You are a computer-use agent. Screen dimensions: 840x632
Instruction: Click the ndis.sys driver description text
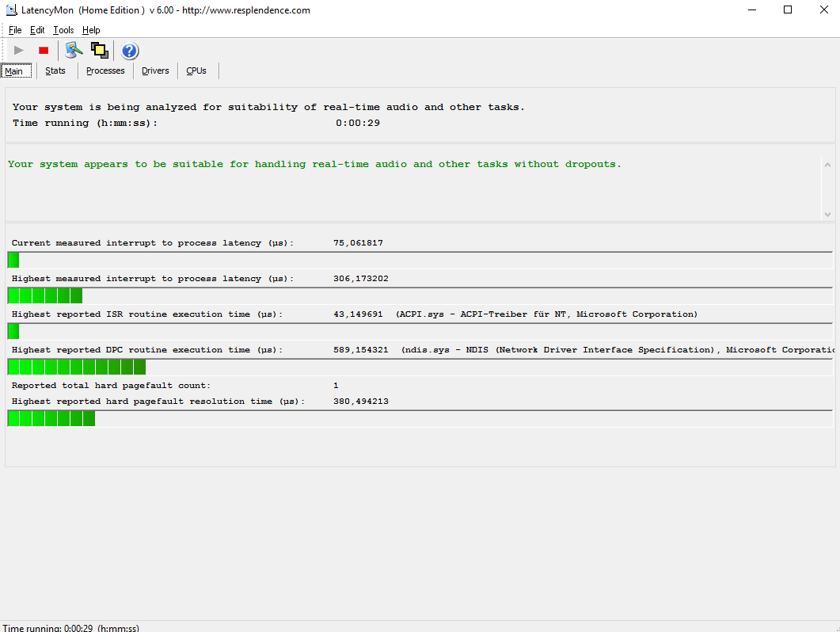click(x=618, y=350)
